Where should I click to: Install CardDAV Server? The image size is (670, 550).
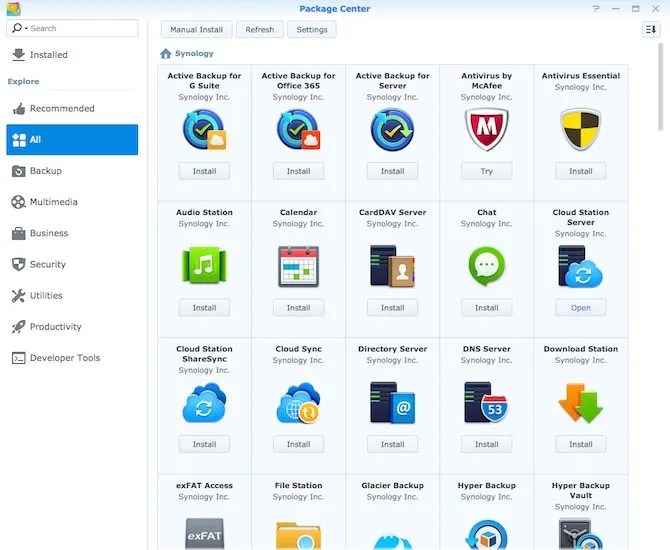tap(392, 308)
